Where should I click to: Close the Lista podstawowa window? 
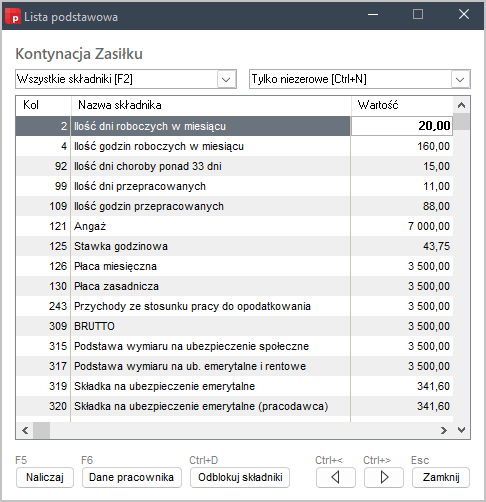coord(464,14)
